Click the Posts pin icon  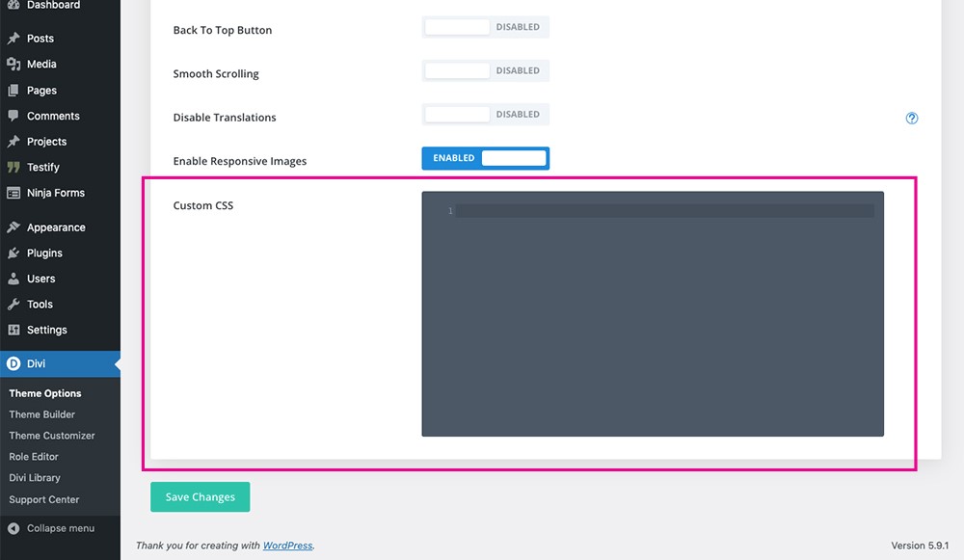(x=13, y=39)
